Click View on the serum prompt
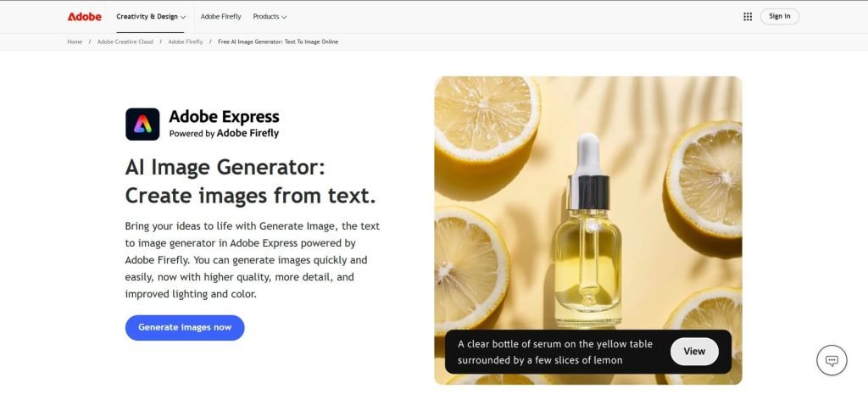The width and height of the screenshot is (868, 394). click(x=694, y=352)
